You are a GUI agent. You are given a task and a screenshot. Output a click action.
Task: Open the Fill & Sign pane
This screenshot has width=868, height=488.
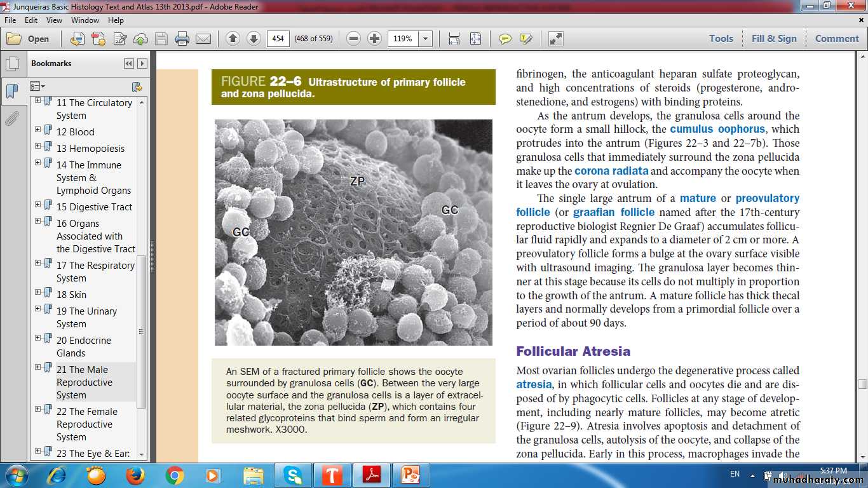[x=773, y=39]
